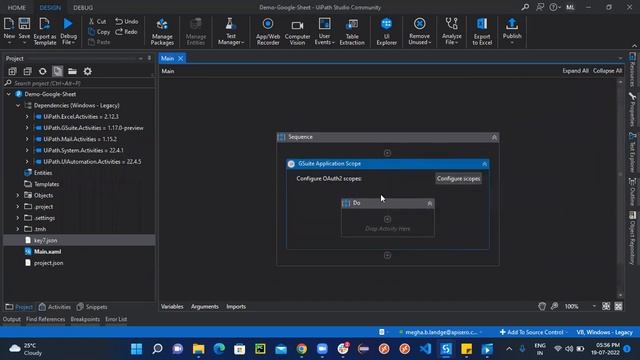Start the App/Web Recorder
This screenshot has width=640, height=360.
268,31
